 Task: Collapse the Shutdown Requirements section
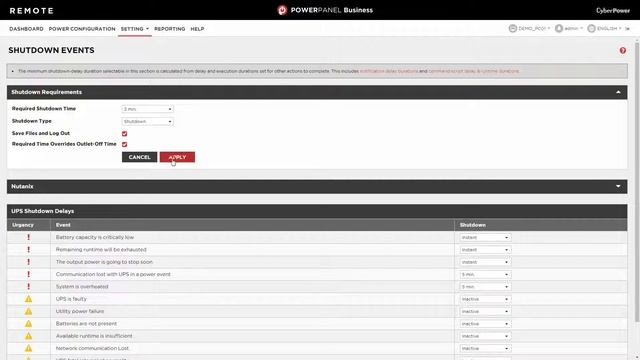click(x=618, y=92)
